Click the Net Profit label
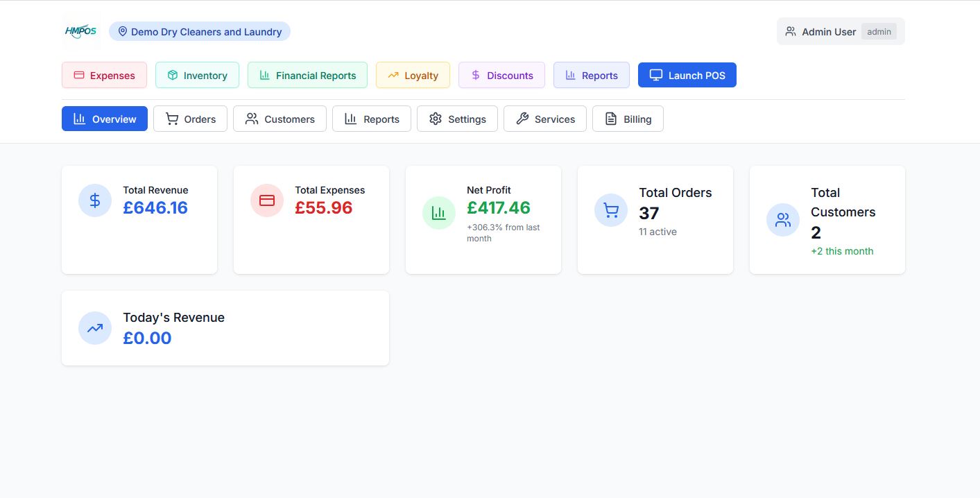The height and width of the screenshot is (498, 980). [x=489, y=190]
